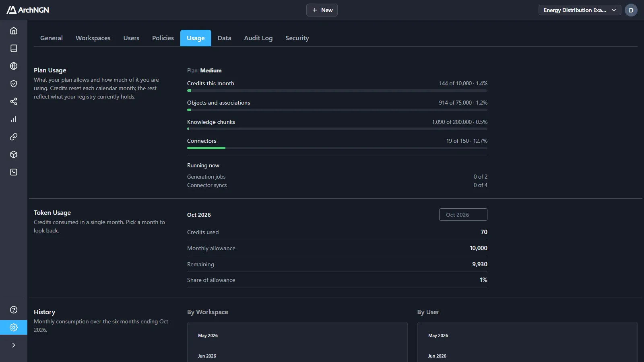Select the Usage tab
Screen dimensions: 644x362
click(x=196, y=38)
